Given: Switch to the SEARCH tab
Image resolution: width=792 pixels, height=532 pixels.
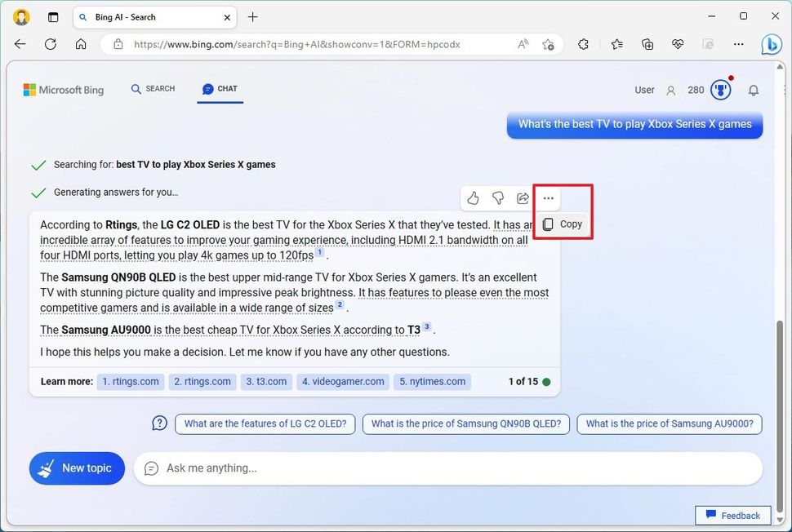Looking at the screenshot, I should [x=153, y=89].
